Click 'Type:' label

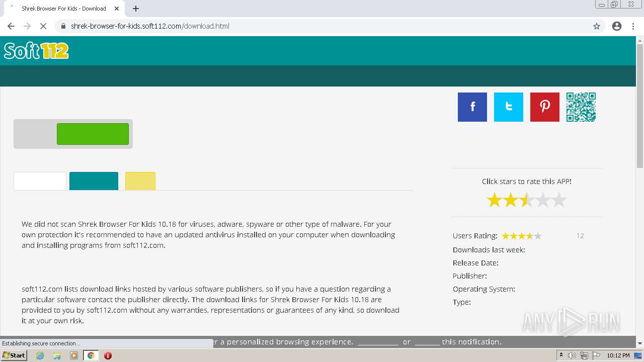click(x=462, y=302)
